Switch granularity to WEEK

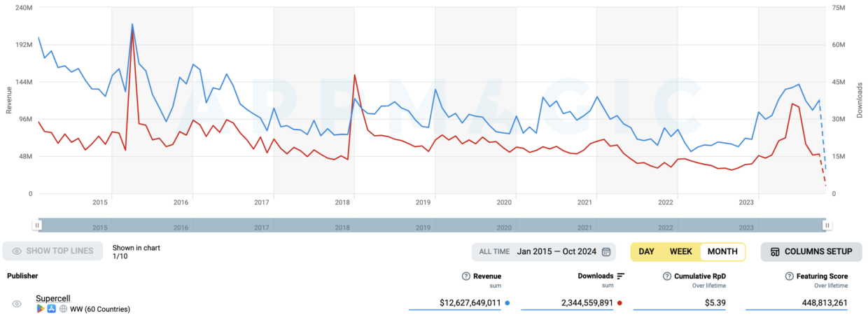[680, 251]
